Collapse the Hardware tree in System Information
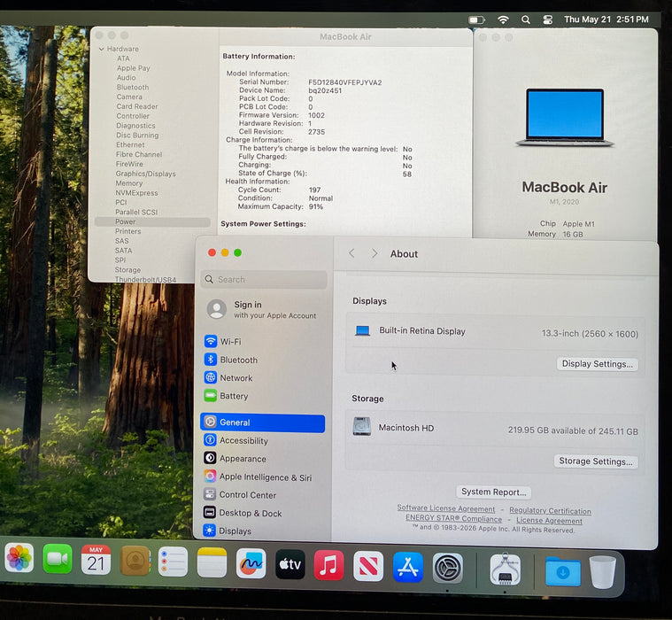Viewport: 672px width, 620px height. tap(102, 50)
